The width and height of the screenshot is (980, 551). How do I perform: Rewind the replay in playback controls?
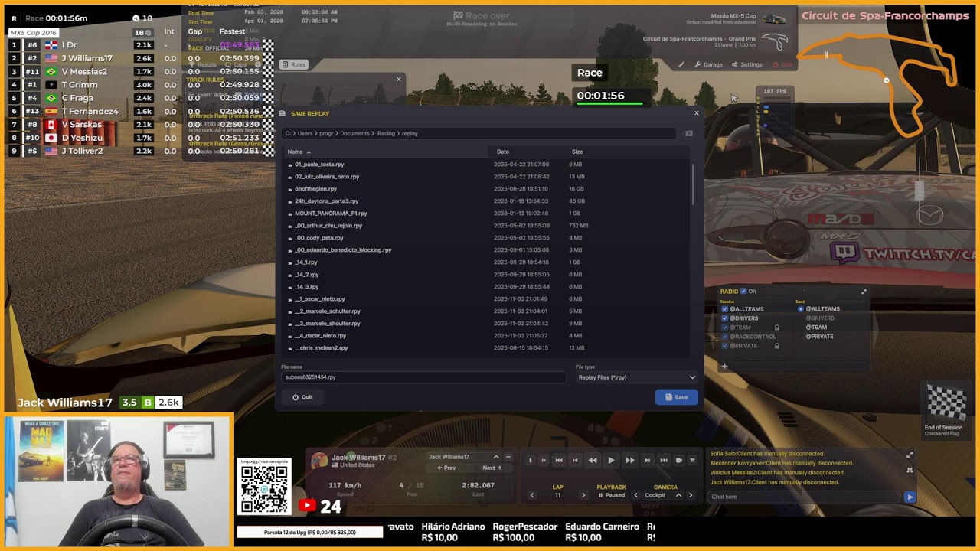[593, 460]
